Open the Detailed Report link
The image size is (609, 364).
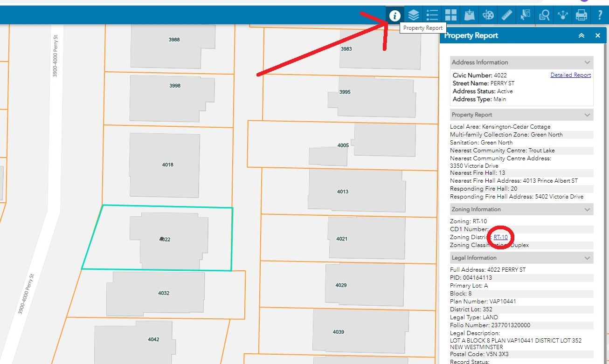(570, 75)
